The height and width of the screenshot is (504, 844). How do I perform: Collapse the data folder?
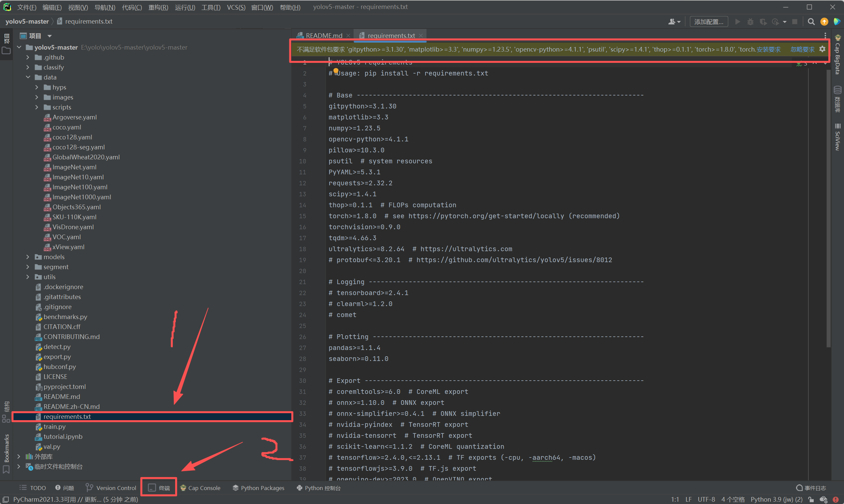point(28,77)
